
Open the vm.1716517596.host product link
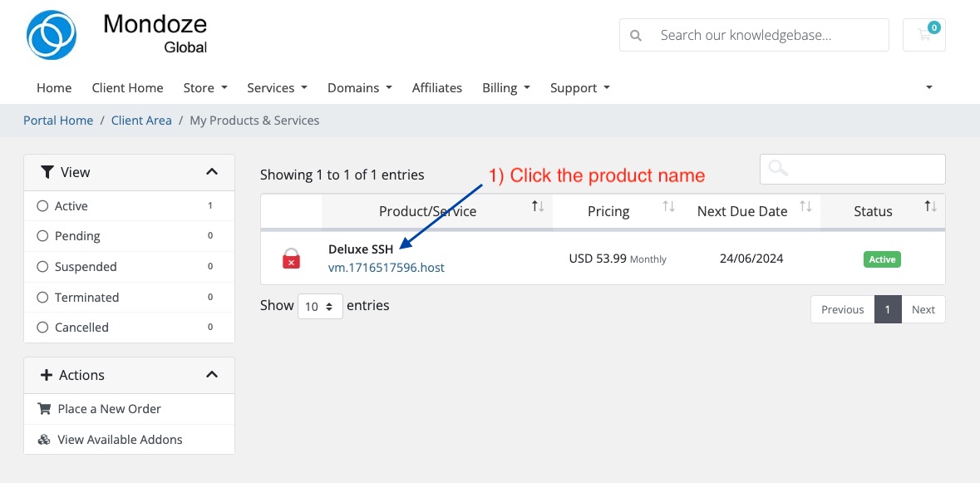click(x=387, y=267)
